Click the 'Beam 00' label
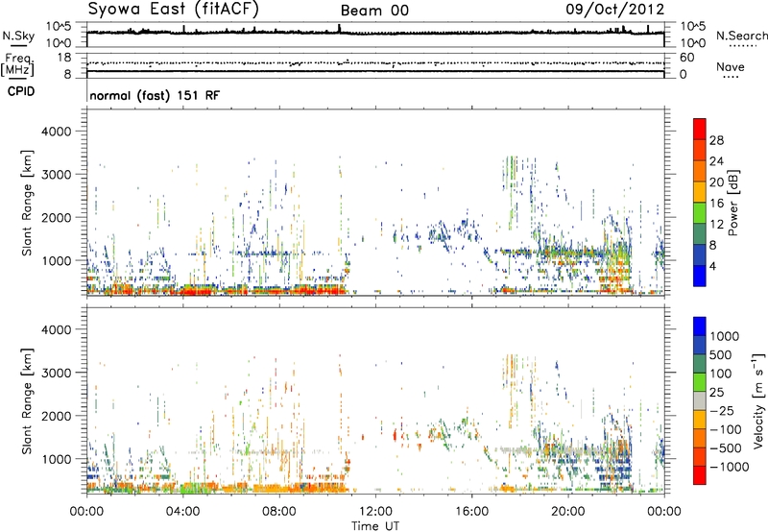The height and width of the screenshot is (532, 768). point(374,11)
